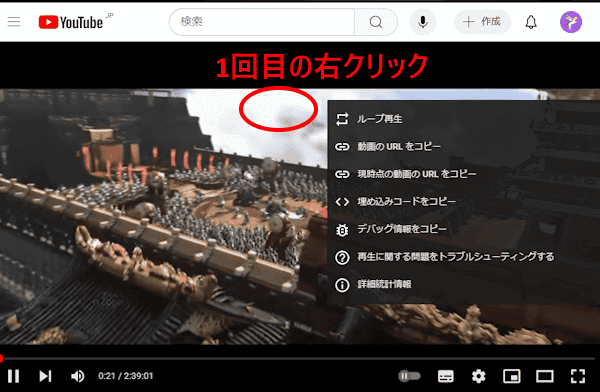Open the notifications bell
The height and width of the screenshot is (392, 600).
pyautogui.click(x=531, y=22)
